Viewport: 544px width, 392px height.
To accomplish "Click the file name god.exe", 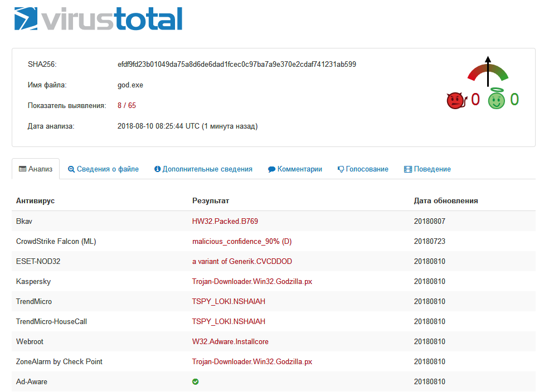I will (130, 85).
